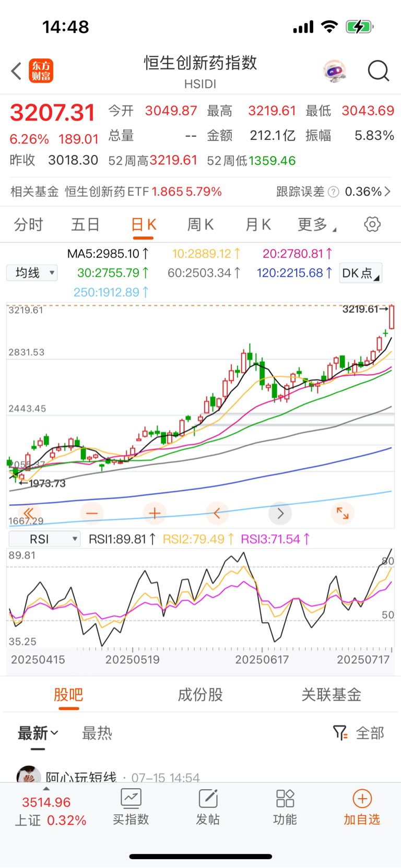Shift chart left with left arrow
401x868 pixels.
217,514
